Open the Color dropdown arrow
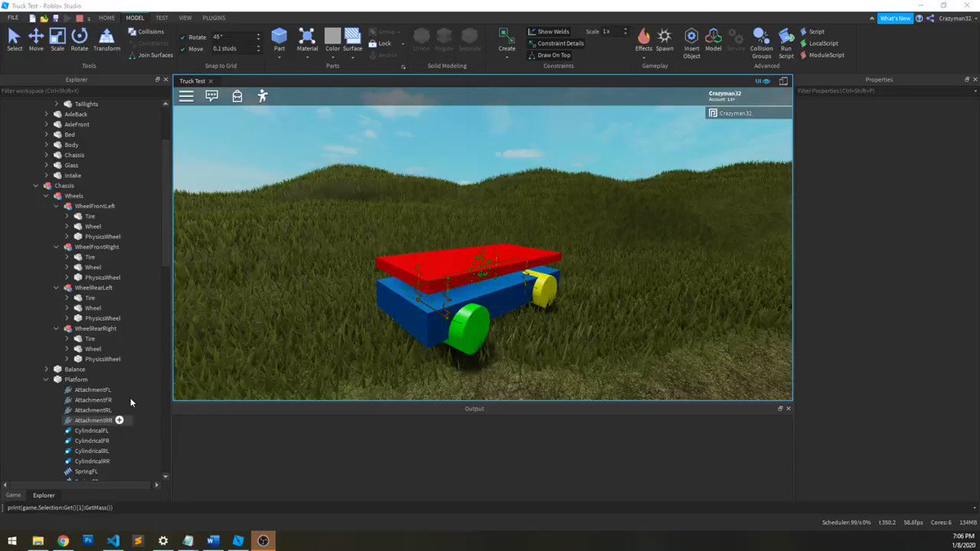This screenshot has height=551, width=980. pyautogui.click(x=332, y=57)
